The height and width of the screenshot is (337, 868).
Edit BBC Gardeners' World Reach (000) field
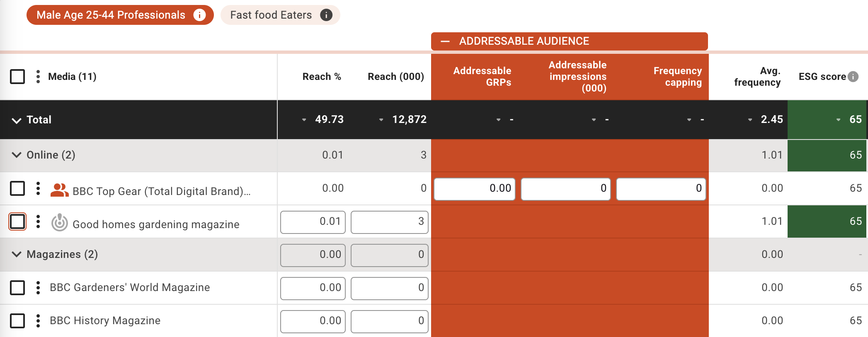[390, 289]
